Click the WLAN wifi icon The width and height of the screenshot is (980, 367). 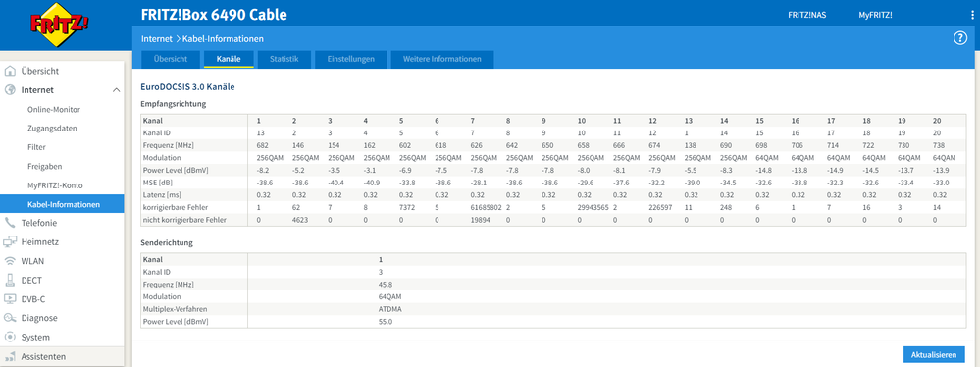pos(10,261)
